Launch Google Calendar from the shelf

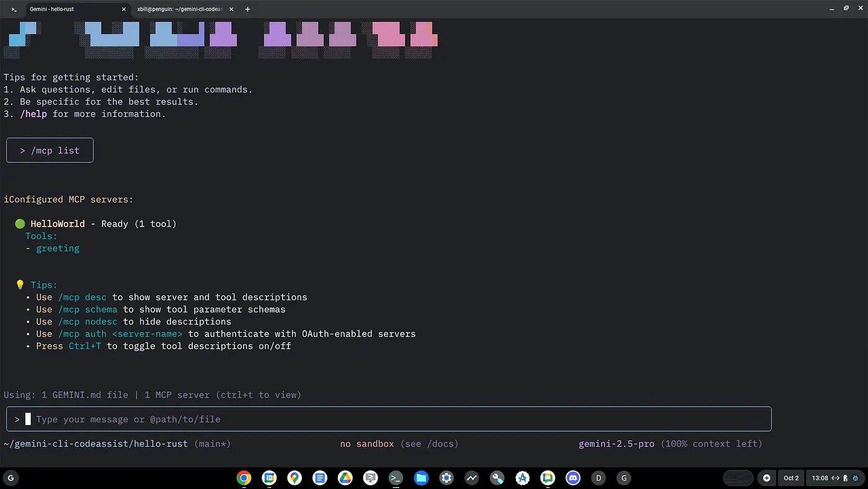click(x=269, y=478)
